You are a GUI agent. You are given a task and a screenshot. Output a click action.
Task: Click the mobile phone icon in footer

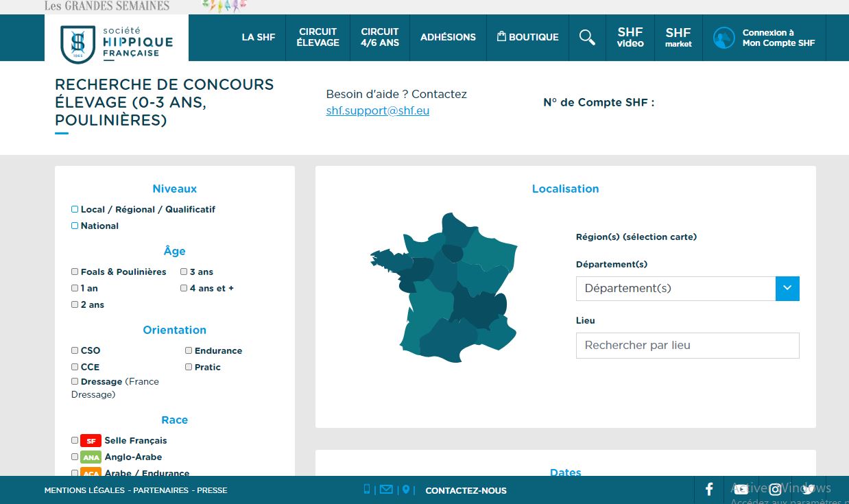(367, 490)
